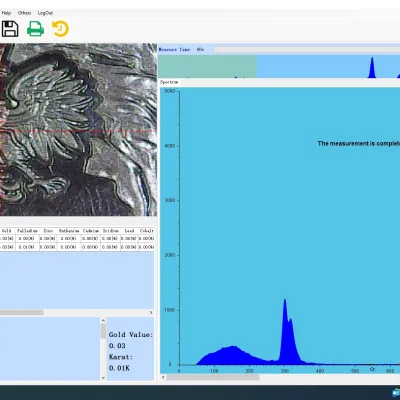
Task: Click the LogOut menu item
Action: pyautogui.click(x=45, y=13)
